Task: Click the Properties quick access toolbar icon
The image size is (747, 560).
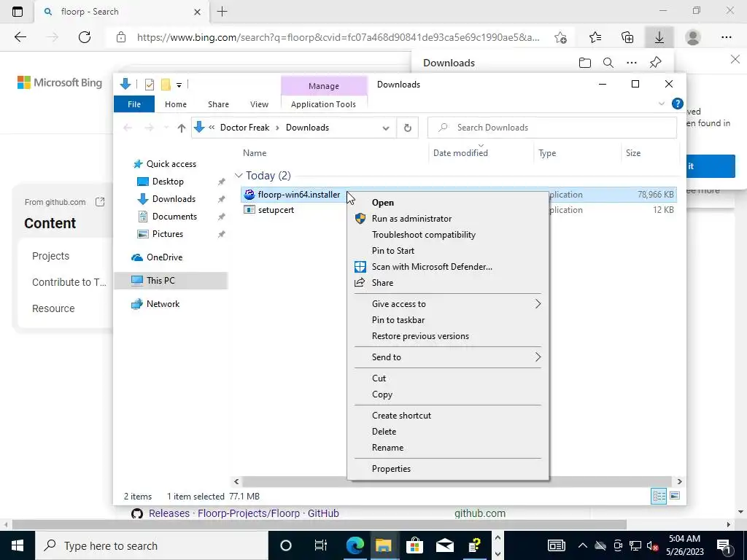Action: (x=150, y=85)
